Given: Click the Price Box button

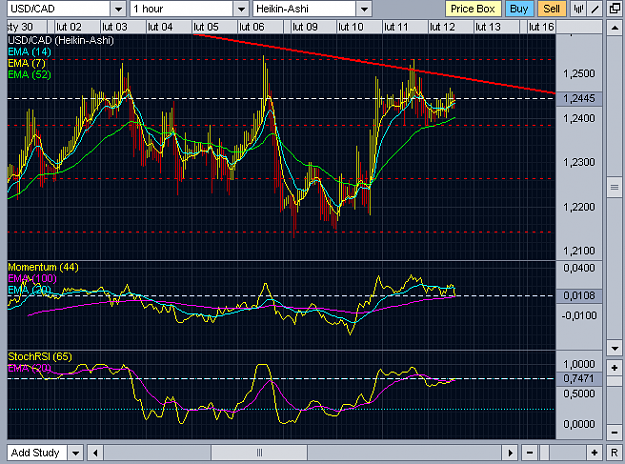Looking at the screenshot, I should pyautogui.click(x=473, y=9).
